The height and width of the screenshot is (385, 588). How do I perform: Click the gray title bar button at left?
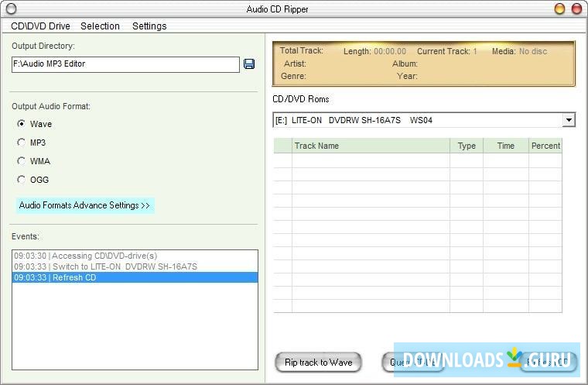pyautogui.click(x=12, y=9)
